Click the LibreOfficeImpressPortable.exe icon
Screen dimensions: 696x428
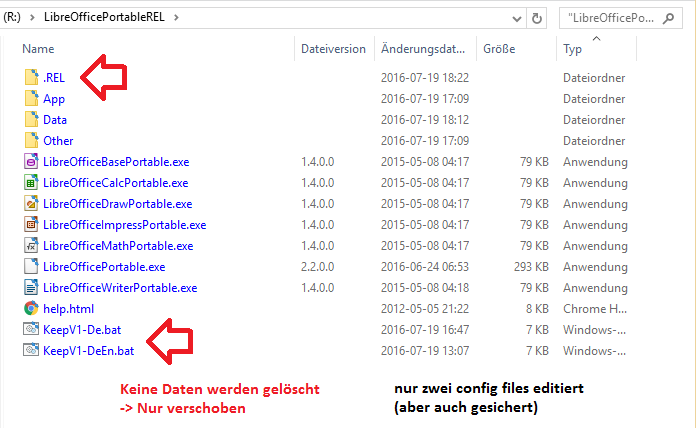tap(31, 224)
